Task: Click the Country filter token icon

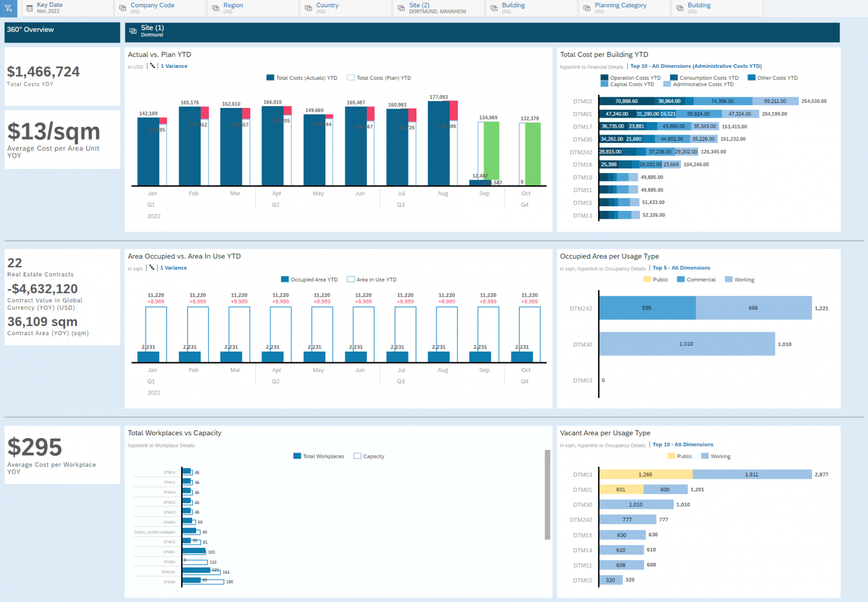Action: (308, 8)
